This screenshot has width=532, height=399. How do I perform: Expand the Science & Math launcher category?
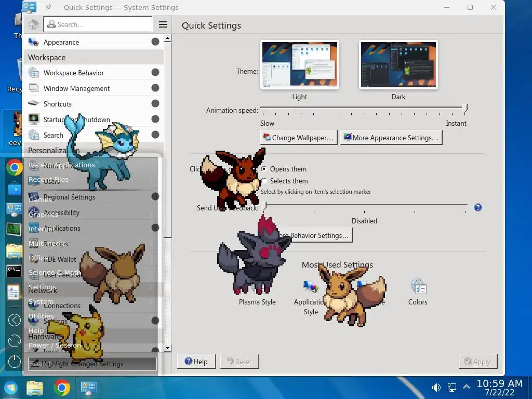(91, 272)
